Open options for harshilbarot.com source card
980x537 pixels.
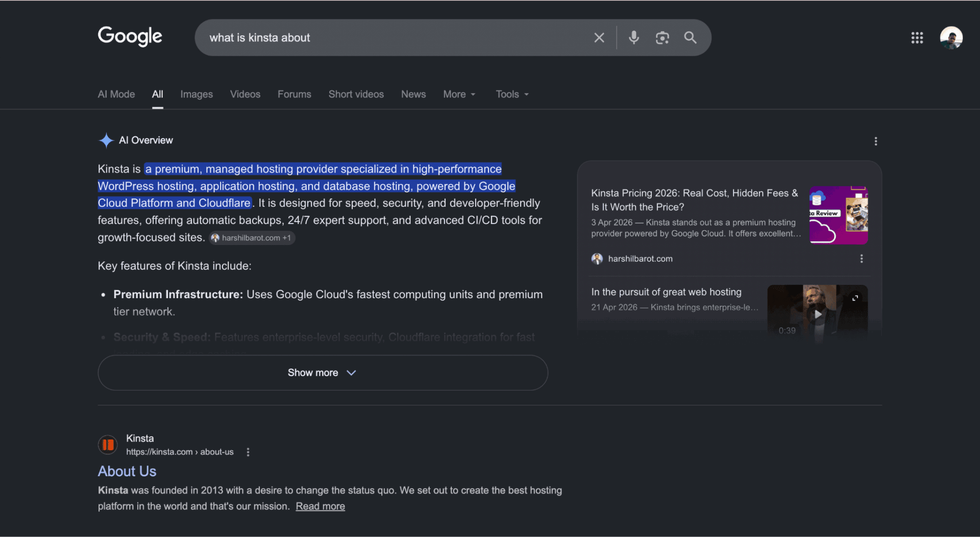[861, 259]
